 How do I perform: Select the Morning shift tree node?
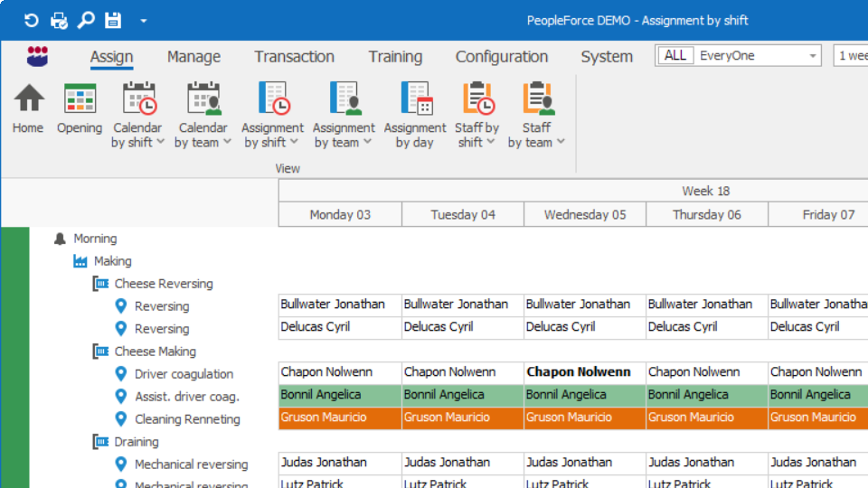(x=95, y=239)
